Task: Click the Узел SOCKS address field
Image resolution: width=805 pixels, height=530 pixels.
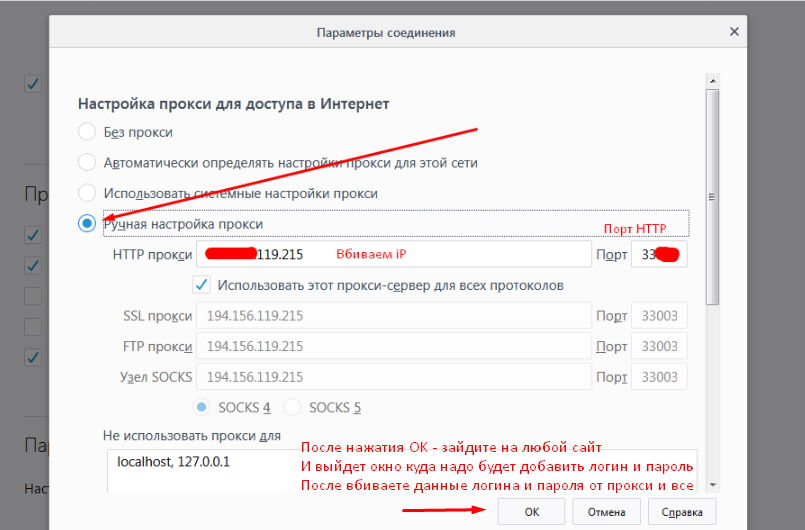Action: [393, 378]
